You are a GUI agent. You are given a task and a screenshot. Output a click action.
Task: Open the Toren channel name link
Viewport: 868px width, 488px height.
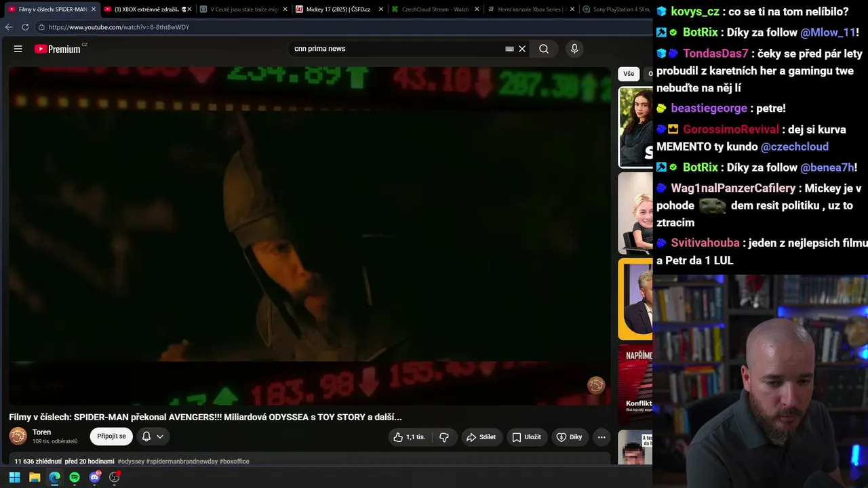coord(41,432)
